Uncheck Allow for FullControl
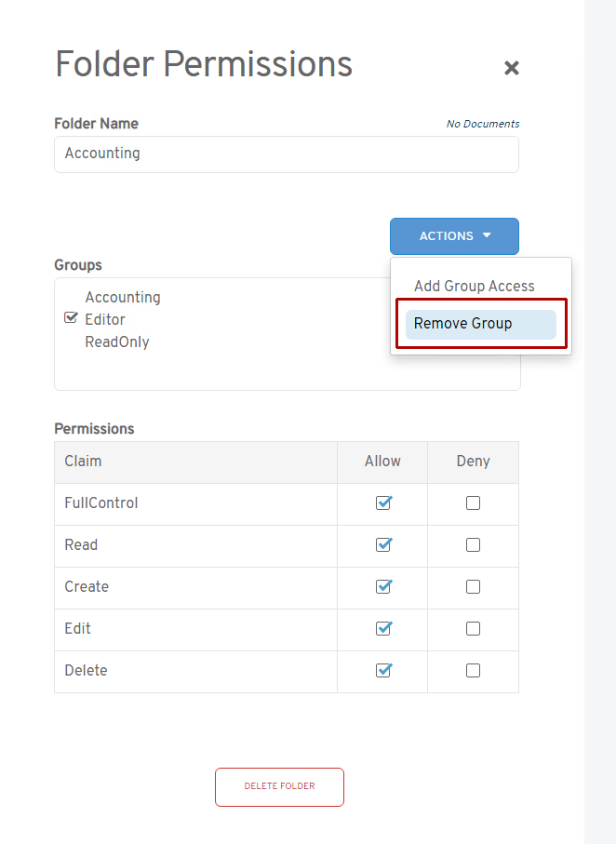 coord(382,503)
